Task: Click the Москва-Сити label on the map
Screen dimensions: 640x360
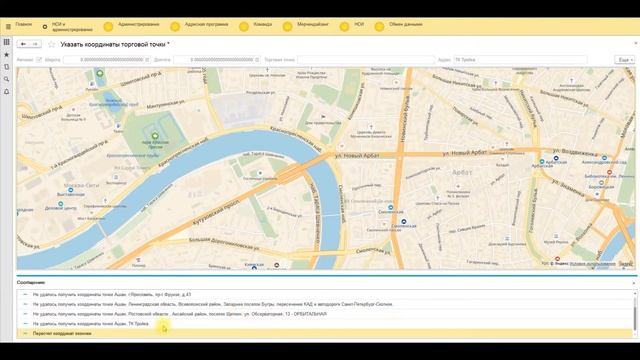Action: (82, 185)
